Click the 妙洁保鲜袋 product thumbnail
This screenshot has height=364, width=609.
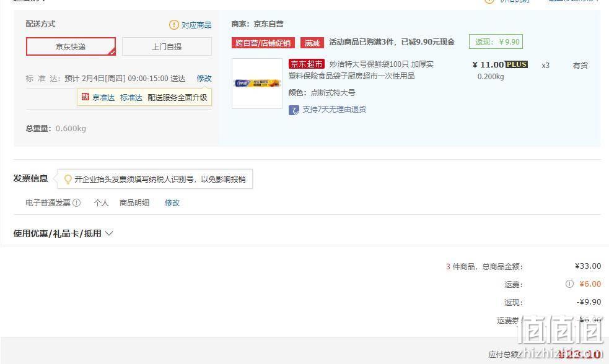point(257,84)
